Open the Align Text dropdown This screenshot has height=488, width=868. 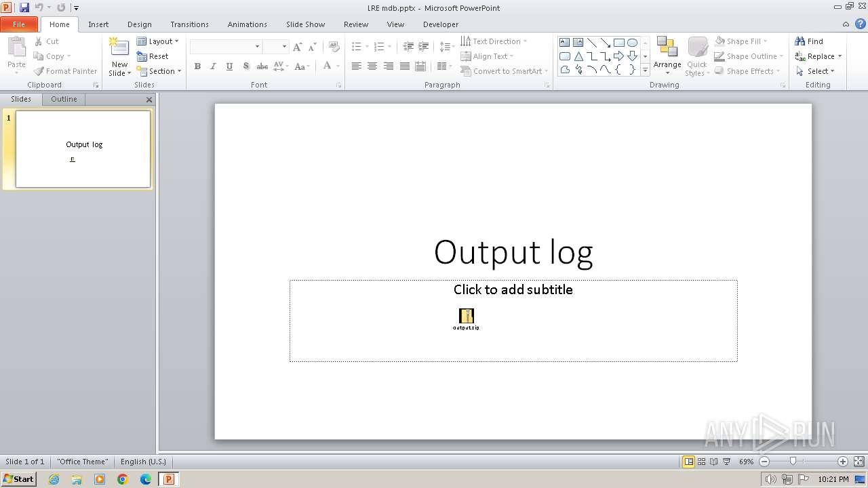pos(487,56)
